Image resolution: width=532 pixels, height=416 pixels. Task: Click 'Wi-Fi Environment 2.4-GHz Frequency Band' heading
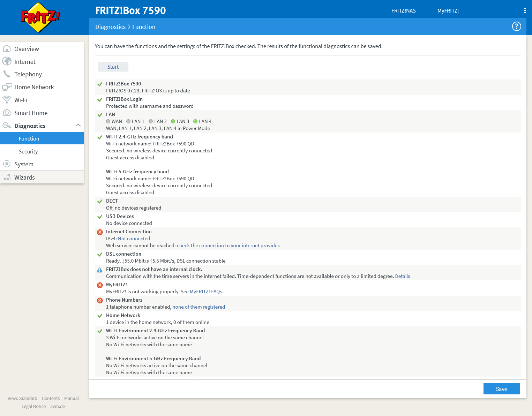pos(156,331)
